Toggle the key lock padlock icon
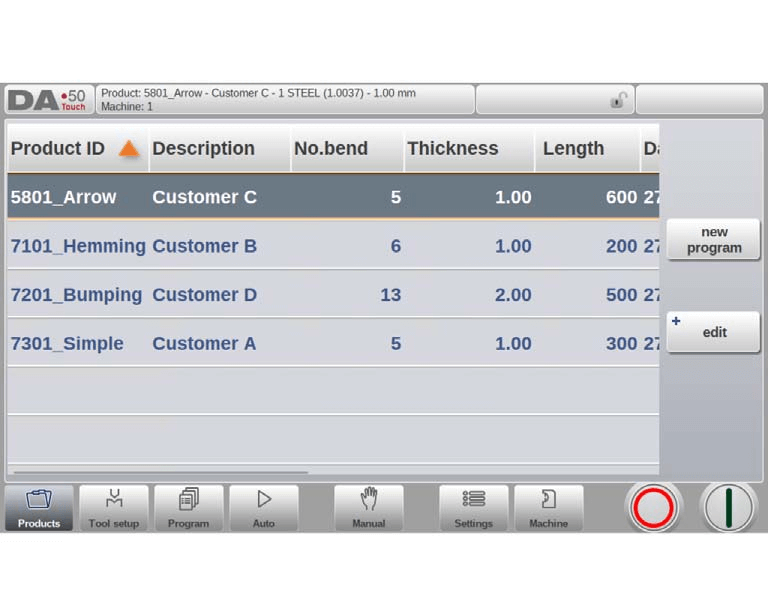768x615 pixels. point(619,100)
